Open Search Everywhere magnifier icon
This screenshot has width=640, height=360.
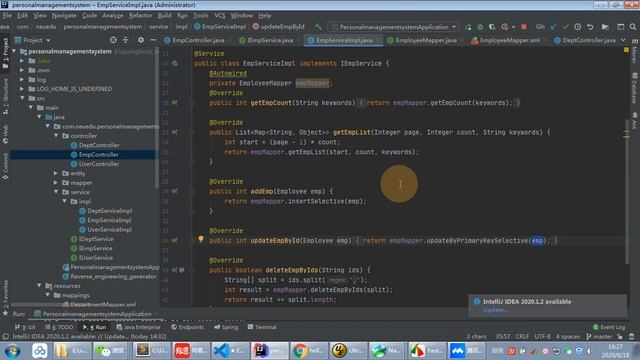(633, 27)
